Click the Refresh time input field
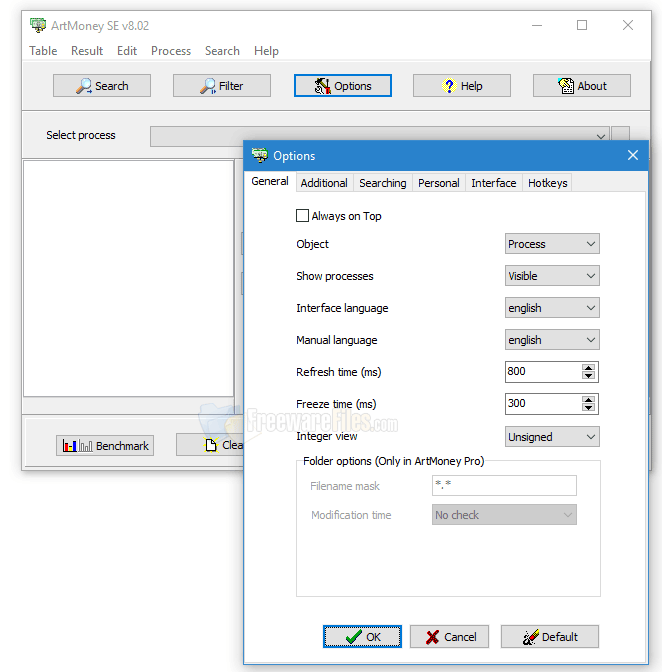This screenshot has height=672, width=672. coord(543,372)
